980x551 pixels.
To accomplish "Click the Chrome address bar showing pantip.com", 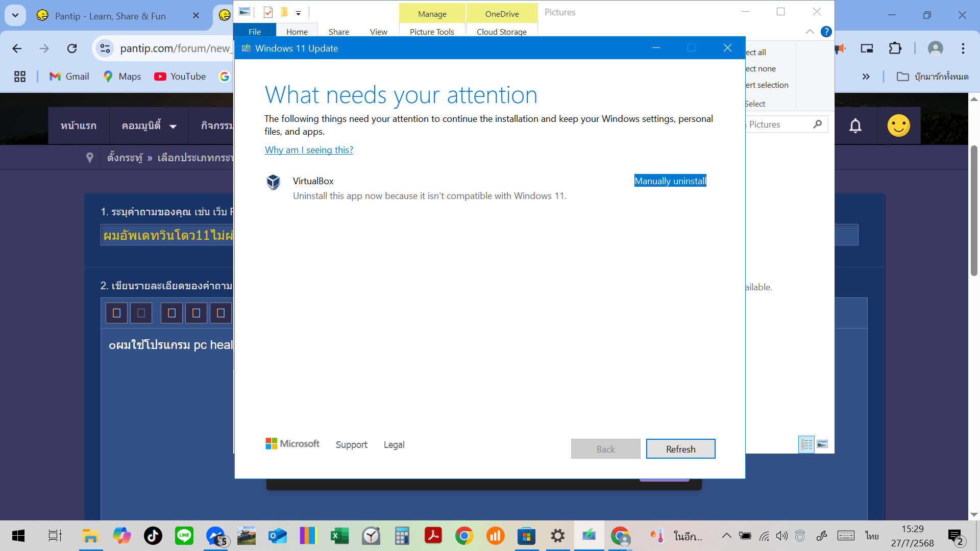I will click(175, 48).
